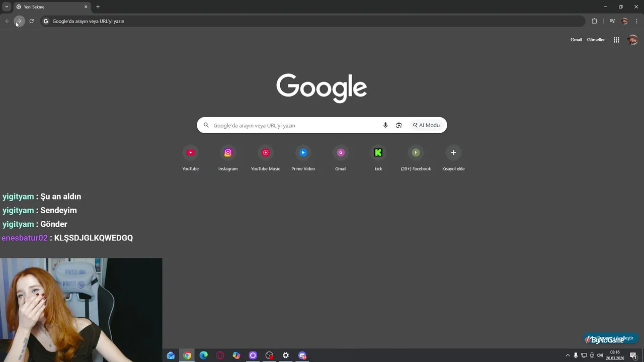Open the YouTube Music shortcut

(x=266, y=158)
